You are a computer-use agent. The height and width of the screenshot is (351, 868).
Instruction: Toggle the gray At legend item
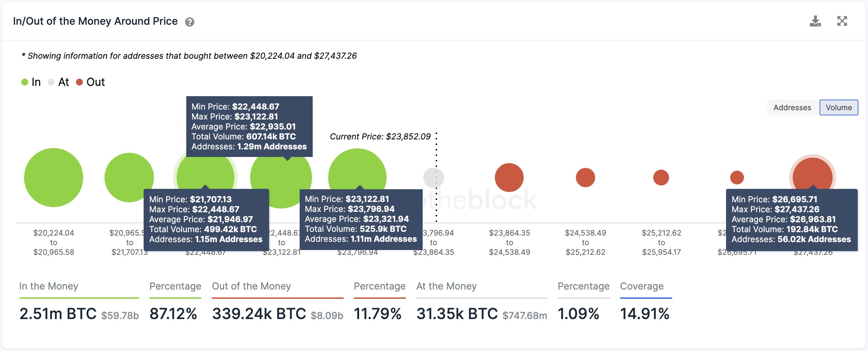point(58,82)
